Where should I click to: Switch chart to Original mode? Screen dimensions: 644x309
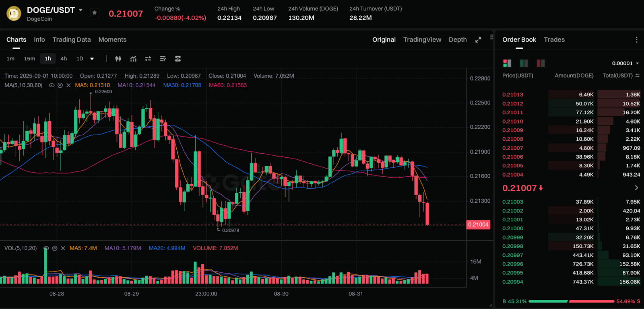pos(384,40)
